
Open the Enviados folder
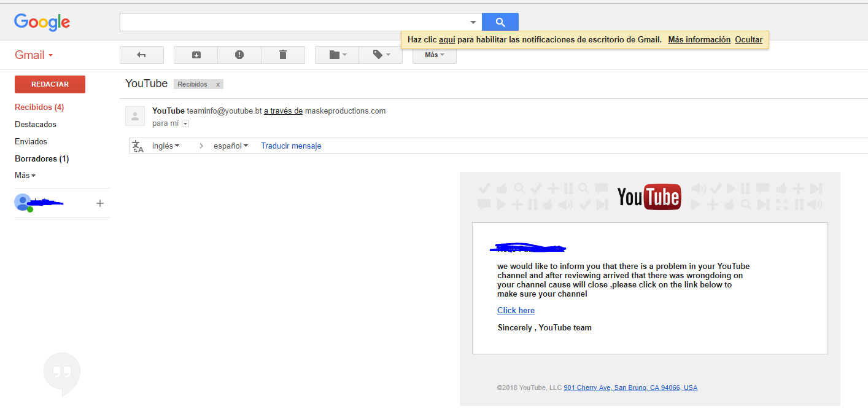31,141
